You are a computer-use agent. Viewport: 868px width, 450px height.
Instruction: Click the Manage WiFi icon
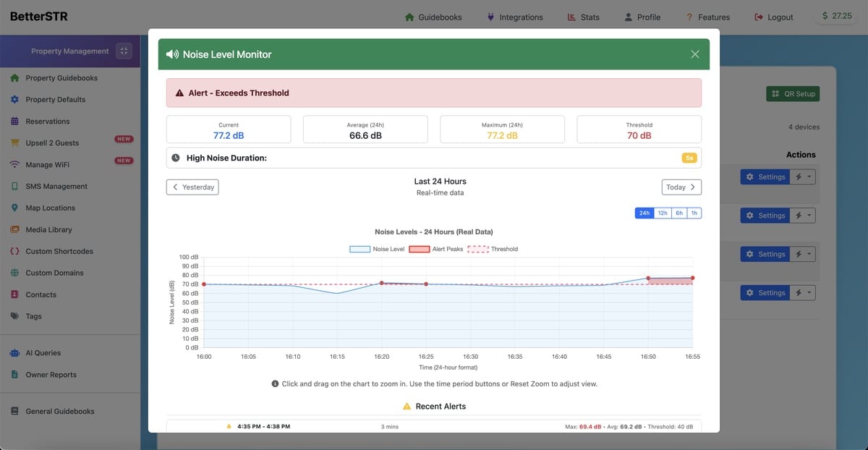14,165
